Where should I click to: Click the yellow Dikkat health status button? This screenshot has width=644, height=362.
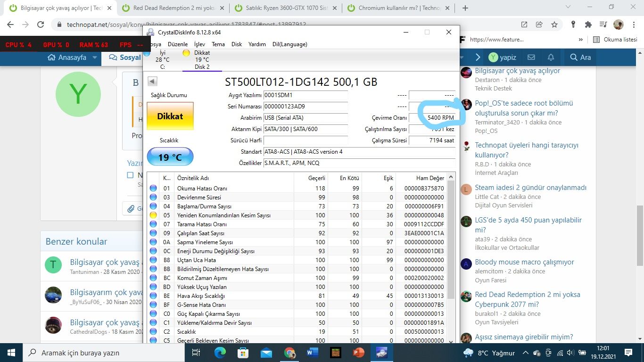[x=170, y=116]
